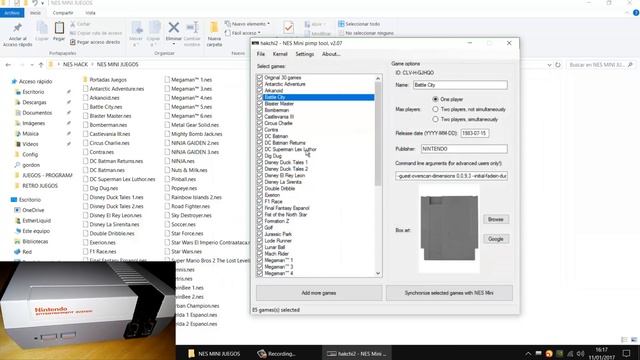The image size is (640, 360).
Task: Click the game list scrollbar thumb
Action: [x=378, y=133]
